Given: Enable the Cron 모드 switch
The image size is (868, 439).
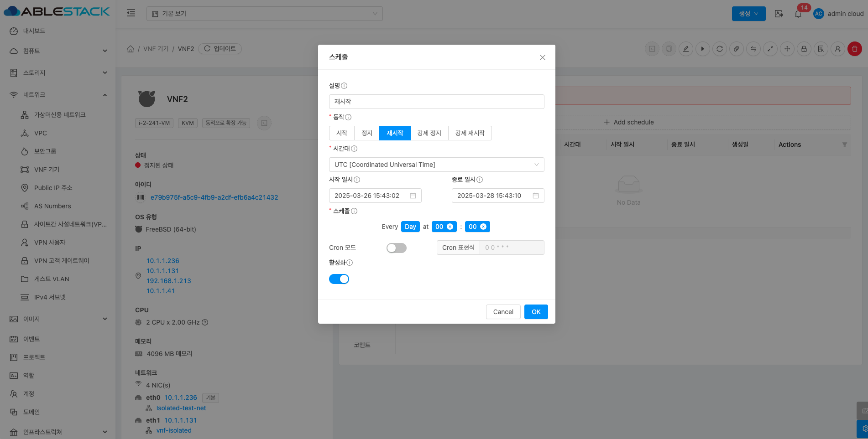Looking at the screenshot, I should [396, 248].
